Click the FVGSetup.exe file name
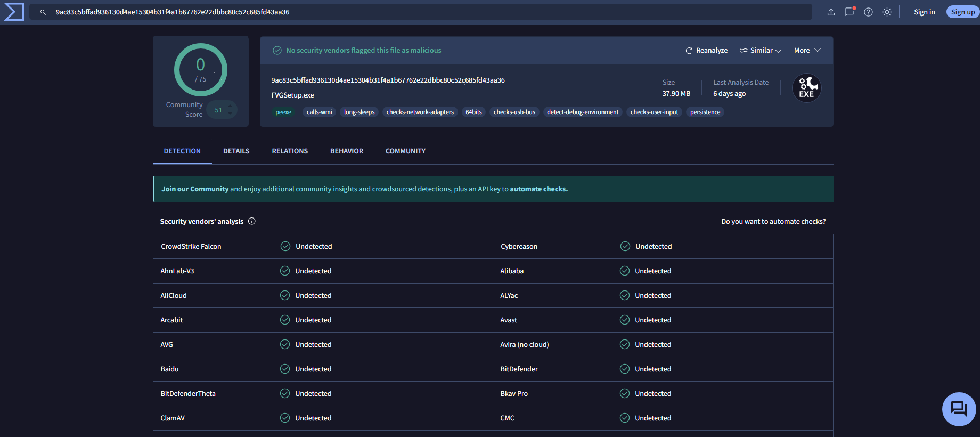980x437 pixels. pyautogui.click(x=292, y=95)
